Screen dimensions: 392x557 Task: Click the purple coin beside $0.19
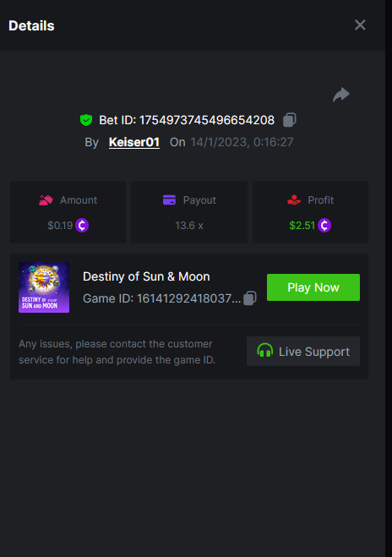(82, 225)
